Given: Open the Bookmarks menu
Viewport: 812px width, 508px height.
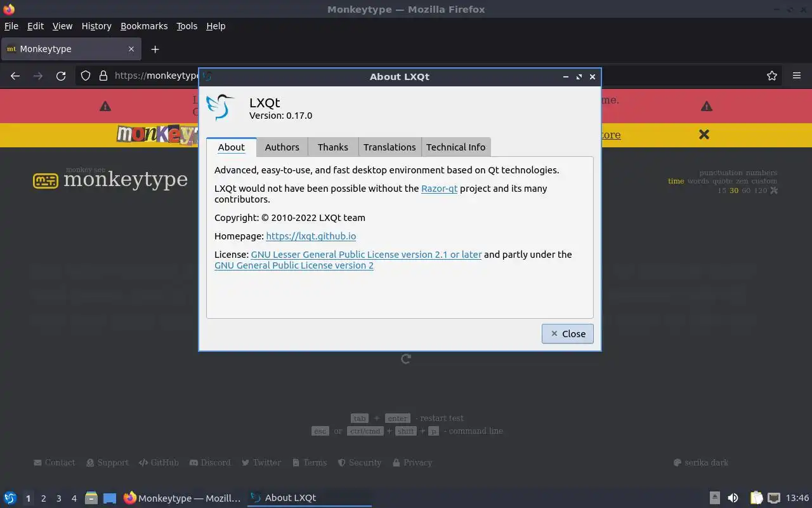Looking at the screenshot, I should [144, 26].
